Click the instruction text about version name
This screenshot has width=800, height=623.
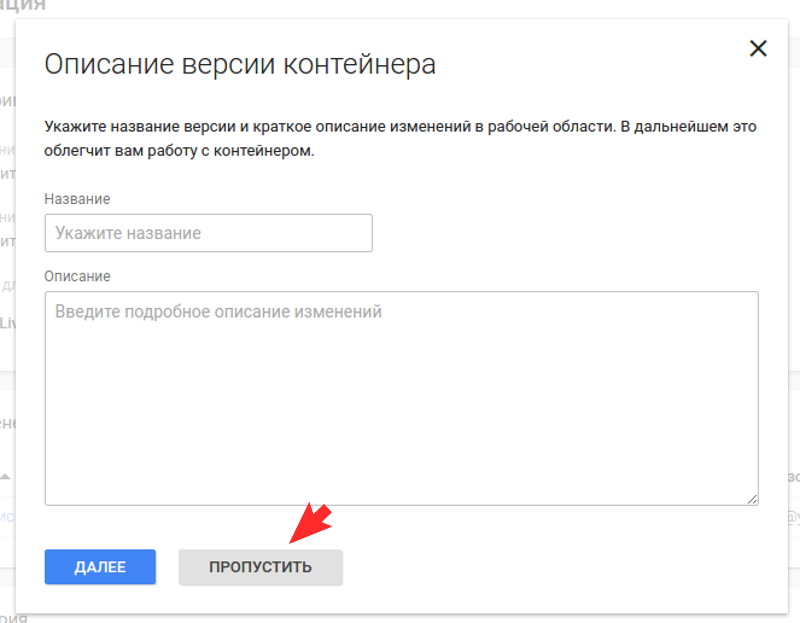400,138
